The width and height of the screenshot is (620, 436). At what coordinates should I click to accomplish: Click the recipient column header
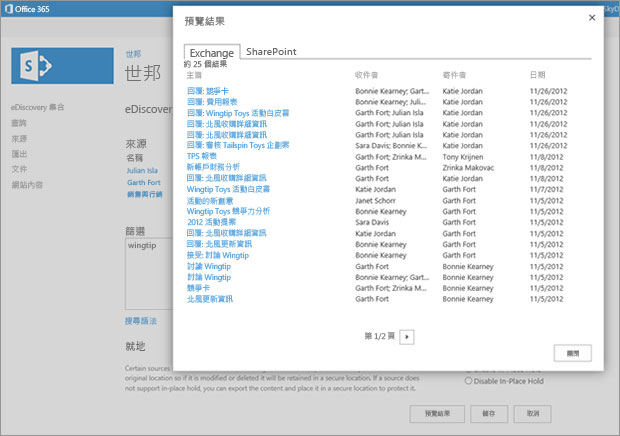coord(366,75)
